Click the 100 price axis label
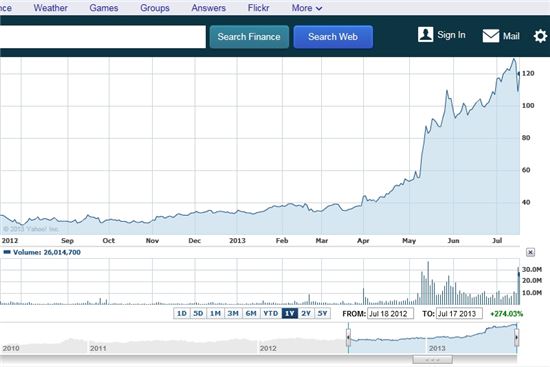550x367 pixels. (x=528, y=105)
